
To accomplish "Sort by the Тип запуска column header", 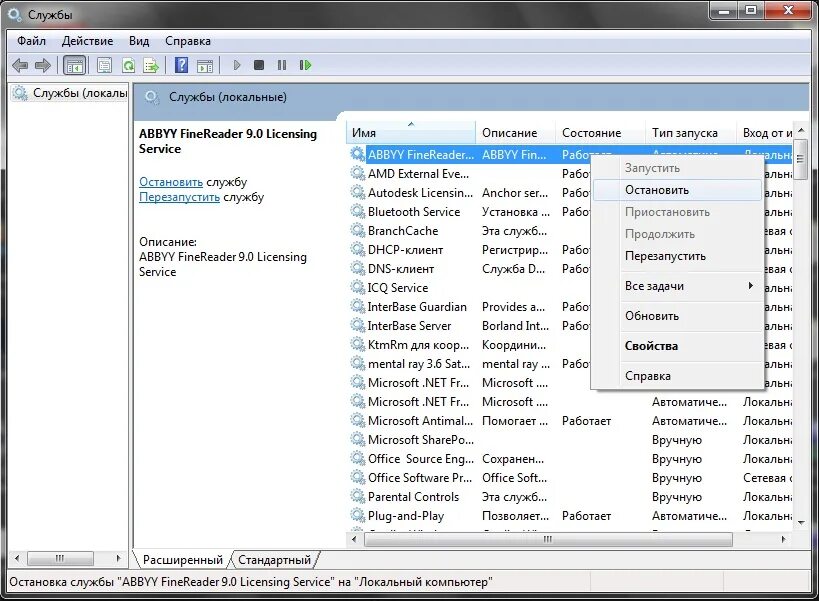I will (x=691, y=133).
